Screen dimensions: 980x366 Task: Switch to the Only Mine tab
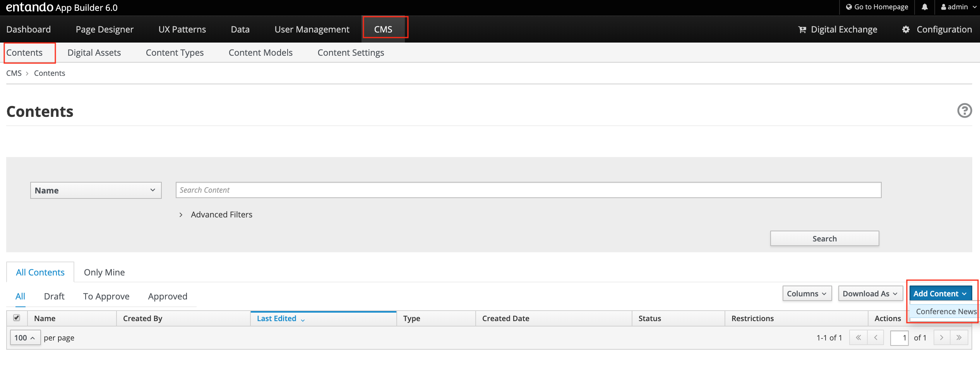click(104, 272)
